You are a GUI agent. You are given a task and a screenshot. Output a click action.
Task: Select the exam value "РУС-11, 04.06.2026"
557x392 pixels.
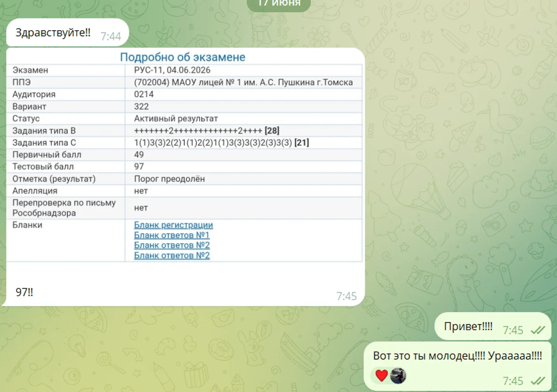(x=172, y=70)
